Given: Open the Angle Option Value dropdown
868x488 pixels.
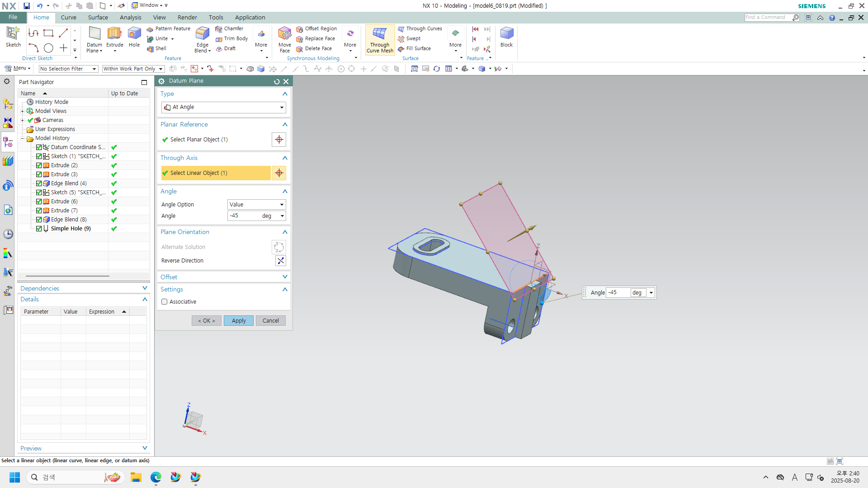Looking at the screenshot, I should tap(256, 205).
